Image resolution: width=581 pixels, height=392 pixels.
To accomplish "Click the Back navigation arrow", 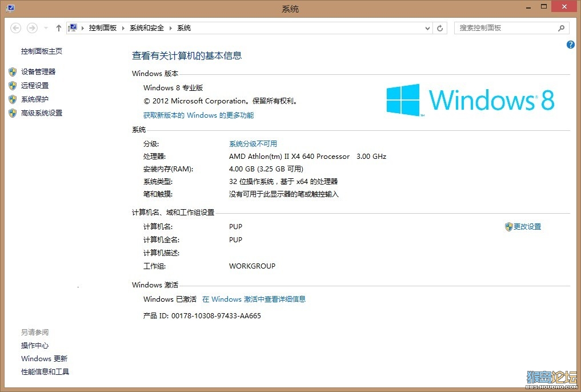I will [15, 28].
